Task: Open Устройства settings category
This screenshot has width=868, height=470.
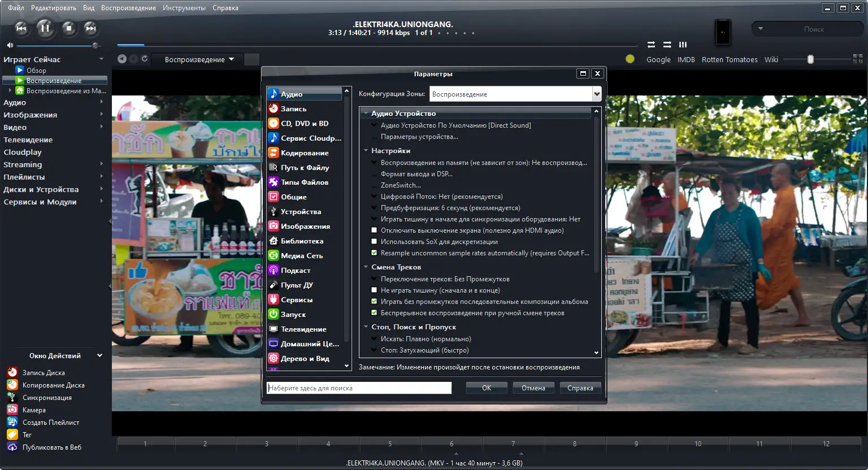Action: pyautogui.click(x=305, y=211)
